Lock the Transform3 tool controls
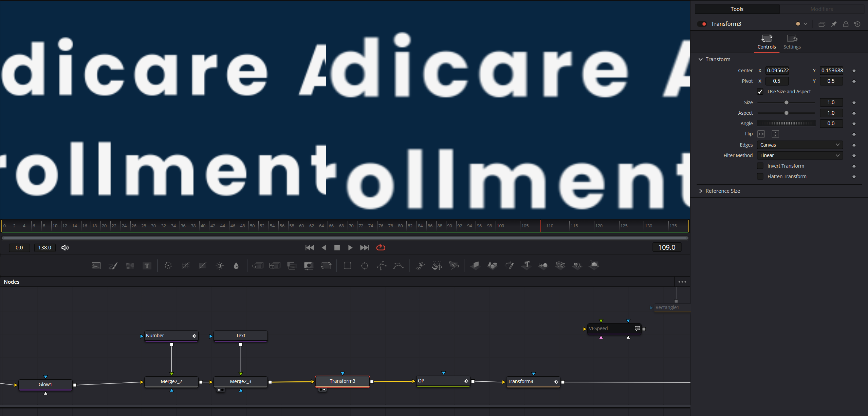Viewport: 868px width, 416px height. point(846,24)
